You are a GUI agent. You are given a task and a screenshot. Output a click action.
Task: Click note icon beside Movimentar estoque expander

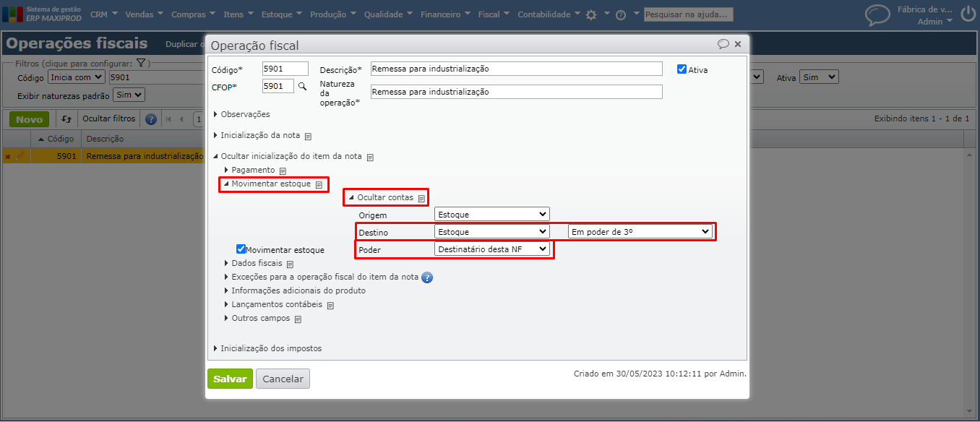click(319, 185)
